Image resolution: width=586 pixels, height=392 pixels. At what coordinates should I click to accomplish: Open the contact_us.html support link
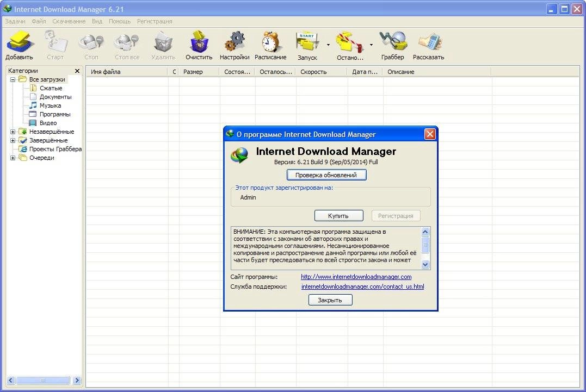click(x=362, y=287)
